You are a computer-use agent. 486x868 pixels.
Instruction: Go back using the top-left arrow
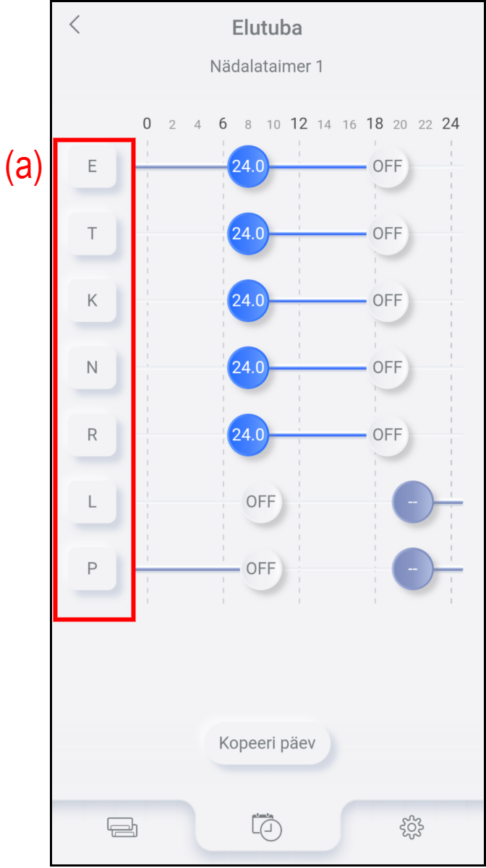coord(74,25)
